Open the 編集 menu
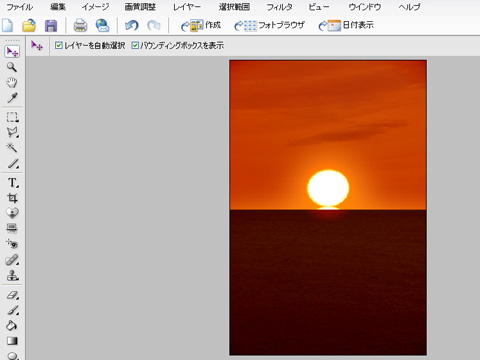This screenshot has height=360, width=480. [58, 7]
